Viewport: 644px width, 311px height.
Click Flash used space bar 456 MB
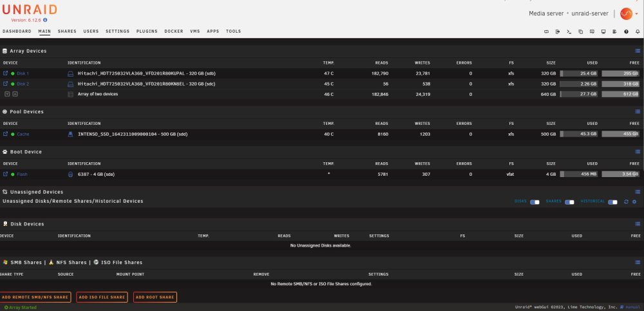click(579, 174)
